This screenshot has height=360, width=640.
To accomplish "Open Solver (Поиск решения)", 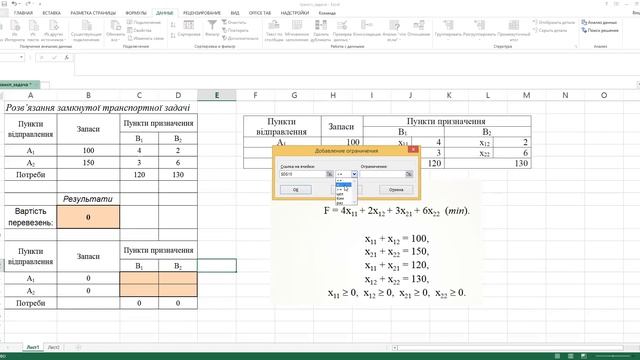I will 600,31.
